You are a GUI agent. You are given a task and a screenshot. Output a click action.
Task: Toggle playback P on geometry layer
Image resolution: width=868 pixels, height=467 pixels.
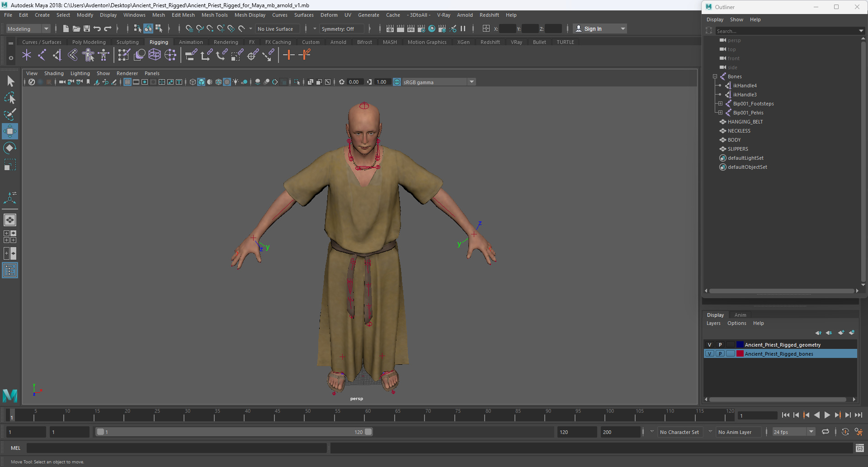720,345
